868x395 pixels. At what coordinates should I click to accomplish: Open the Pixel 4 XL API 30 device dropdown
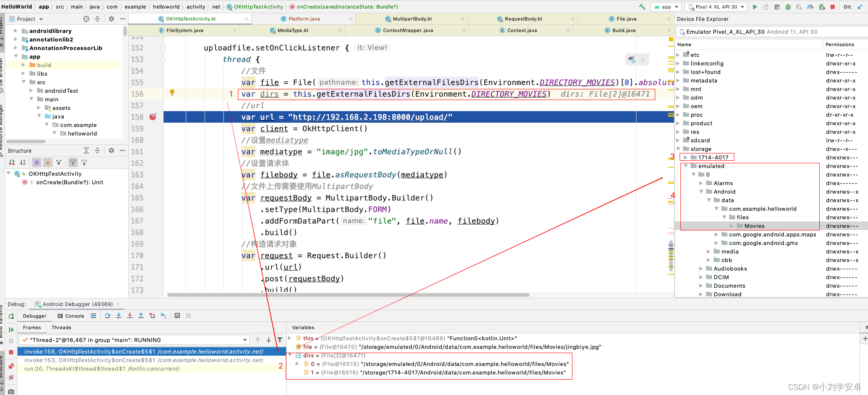[x=716, y=7]
